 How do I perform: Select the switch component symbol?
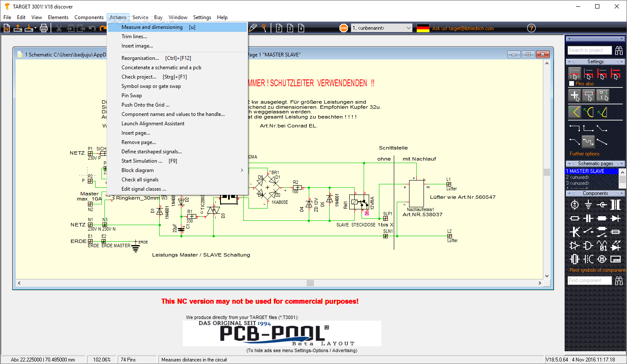tap(588, 232)
